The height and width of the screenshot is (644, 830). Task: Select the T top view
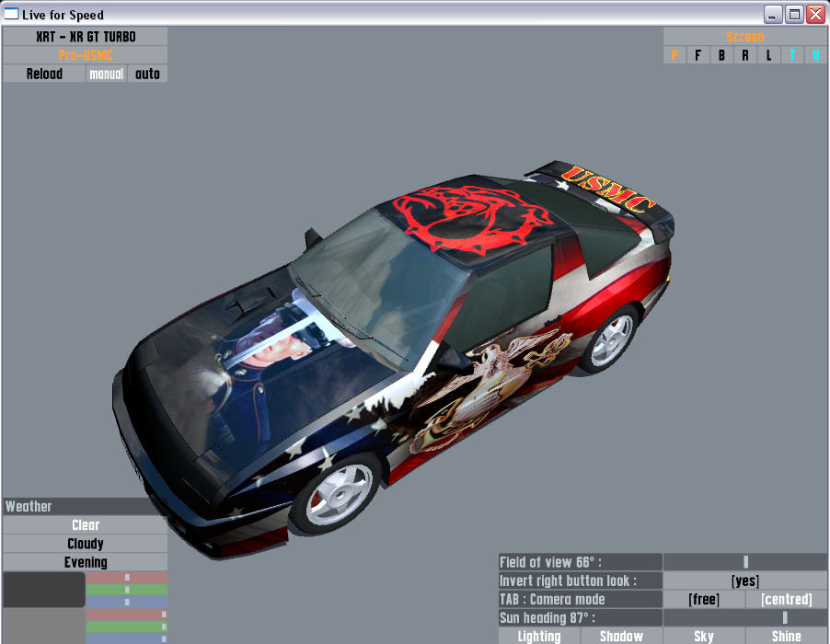(x=792, y=55)
